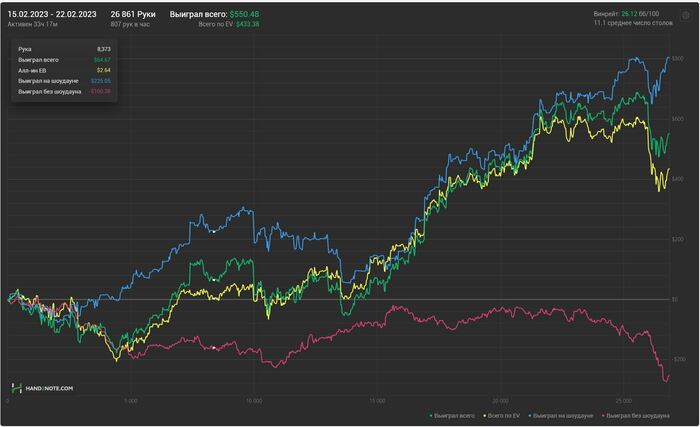Click the "26 861 Руки" hands counter

click(135, 13)
